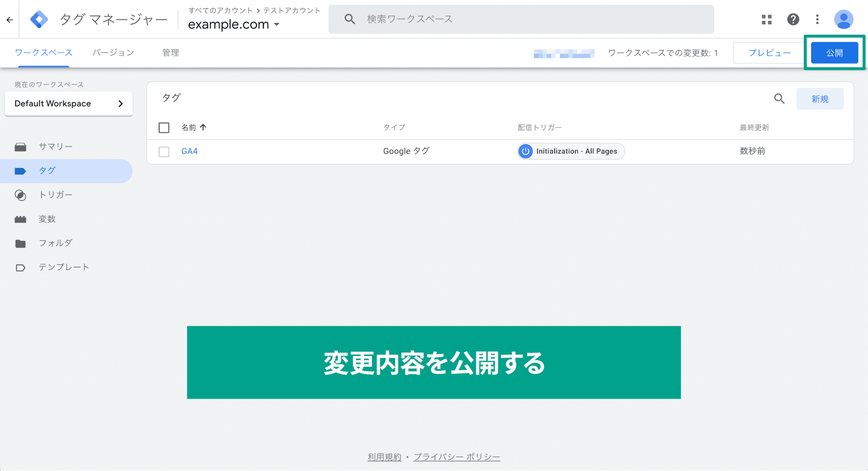Click the Initialization trigger power icon

pos(525,151)
